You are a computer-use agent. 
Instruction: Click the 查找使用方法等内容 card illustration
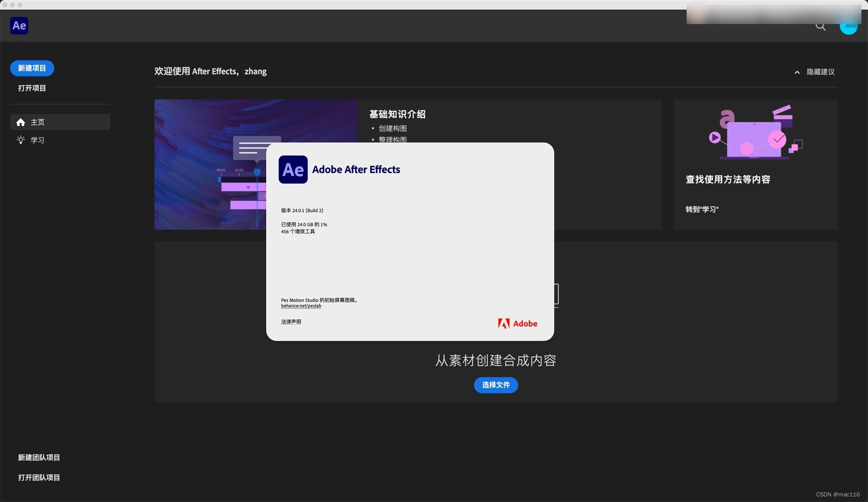point(756,132)
